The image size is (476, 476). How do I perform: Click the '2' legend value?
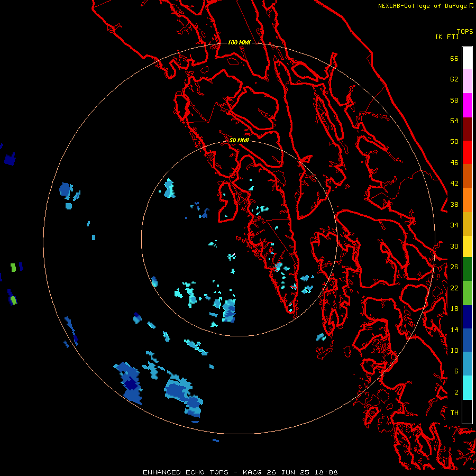456,392
